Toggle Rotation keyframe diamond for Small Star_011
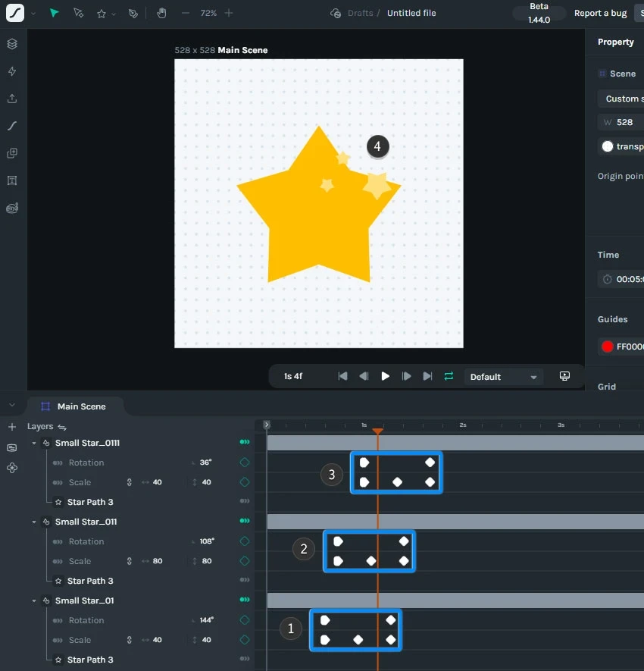Image resolution: width=644 pixels, height=671 pixels. coord(245,541)
